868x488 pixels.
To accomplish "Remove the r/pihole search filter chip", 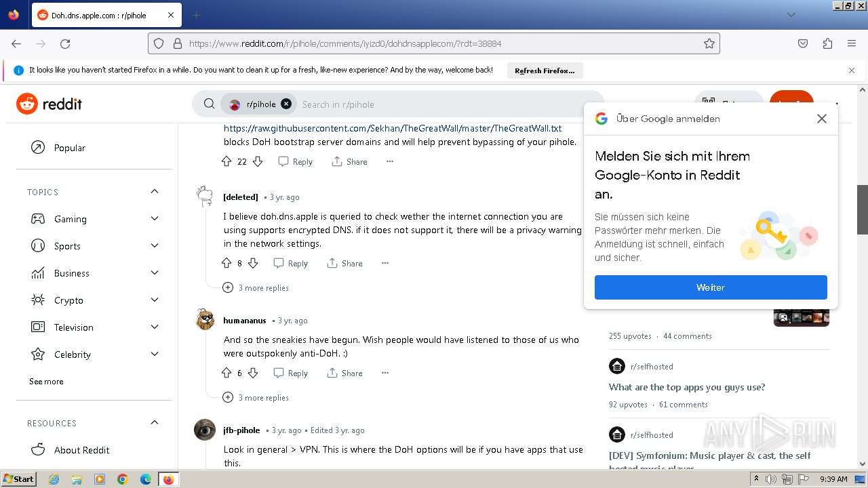I will [x=286, y=104].
